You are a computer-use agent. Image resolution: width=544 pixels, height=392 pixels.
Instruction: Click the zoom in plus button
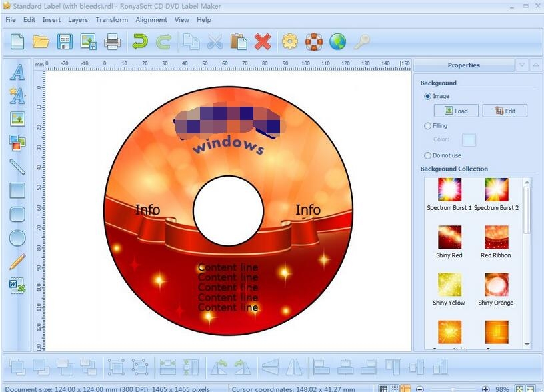click(486, 389)
